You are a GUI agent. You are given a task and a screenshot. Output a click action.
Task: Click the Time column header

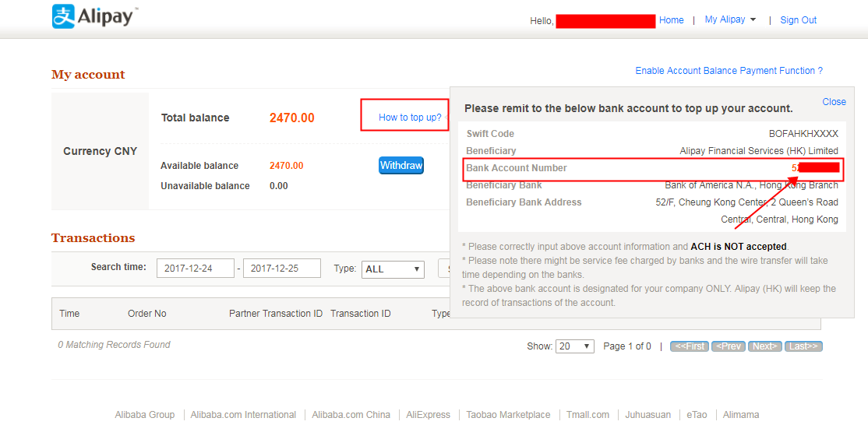tap(69, 314)
